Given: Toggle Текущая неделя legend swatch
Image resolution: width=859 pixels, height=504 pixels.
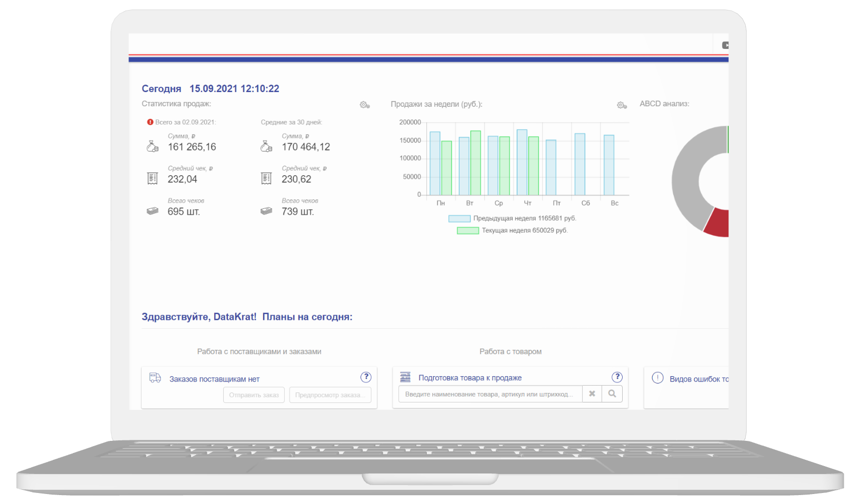Looking at the screenshot, I should [x=468, y=230].
